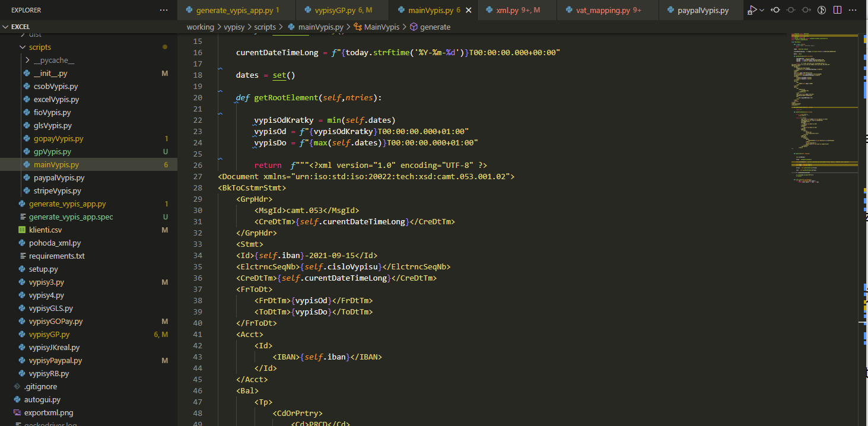Open the git timeline graph icon

tap(822, 10)
